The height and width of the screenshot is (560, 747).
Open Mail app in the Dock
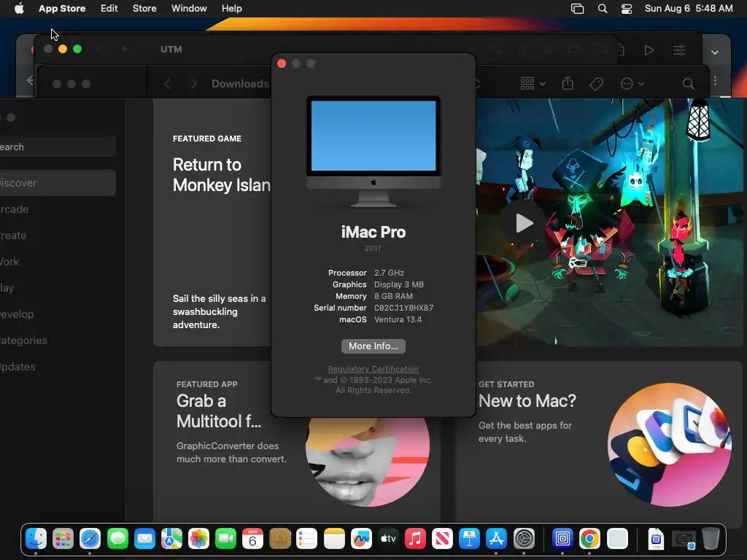[x=144, y=539]
